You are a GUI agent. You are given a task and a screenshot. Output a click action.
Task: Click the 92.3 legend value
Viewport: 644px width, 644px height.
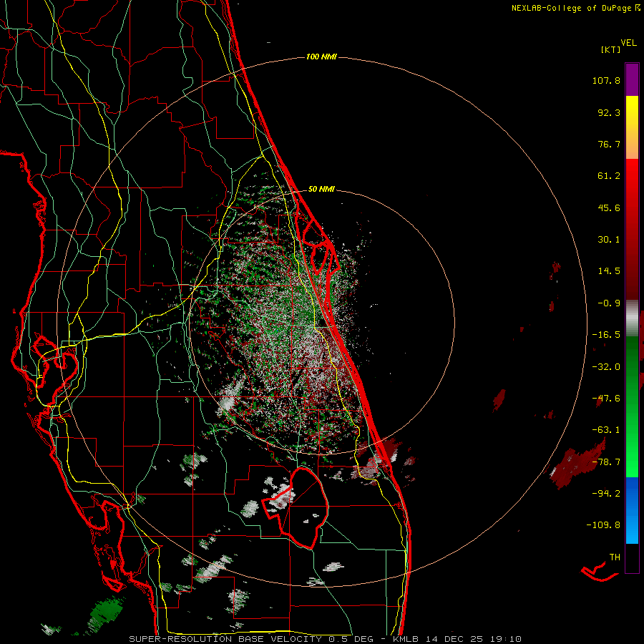coord(609,112)
